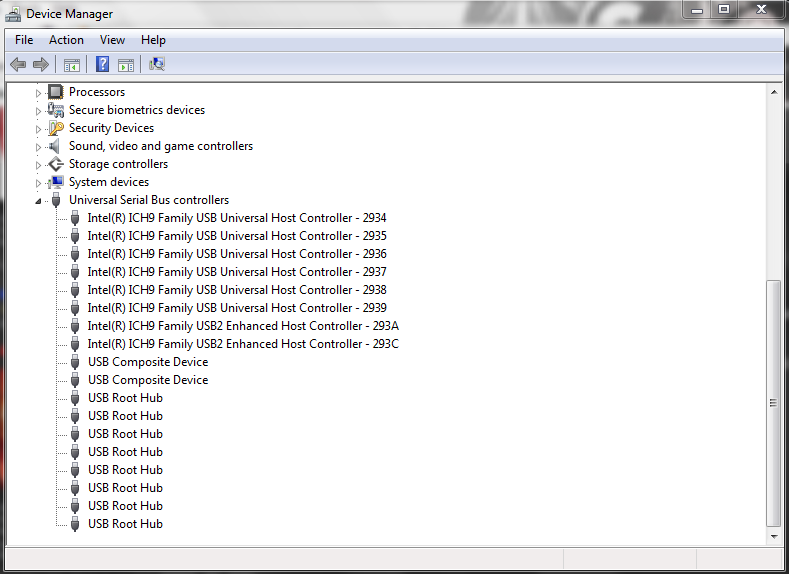The height and width of the screenshot is (574, 789).
Task: Expand the Storage controllers node
Action: tap(39, 165)
